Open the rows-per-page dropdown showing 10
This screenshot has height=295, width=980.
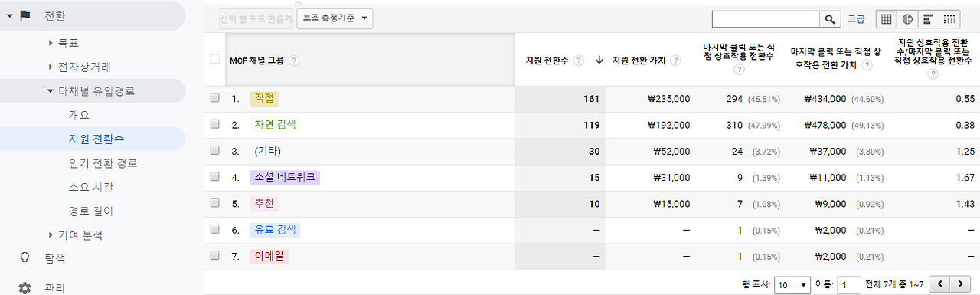coord(792,284)
